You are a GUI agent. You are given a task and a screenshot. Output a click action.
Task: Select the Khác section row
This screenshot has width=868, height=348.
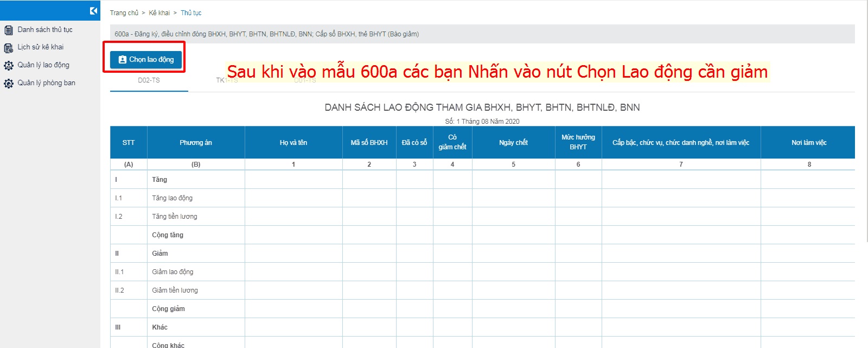click(x=482, y=327)
